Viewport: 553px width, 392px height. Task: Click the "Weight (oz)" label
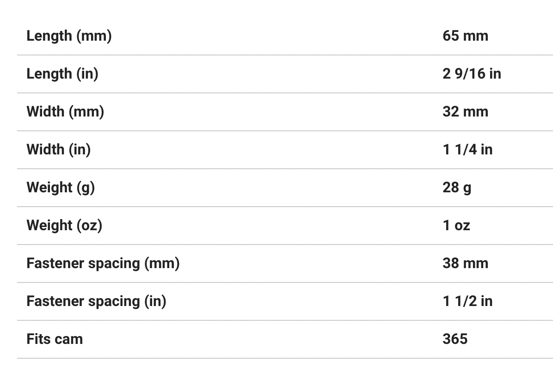pos(64,225)
